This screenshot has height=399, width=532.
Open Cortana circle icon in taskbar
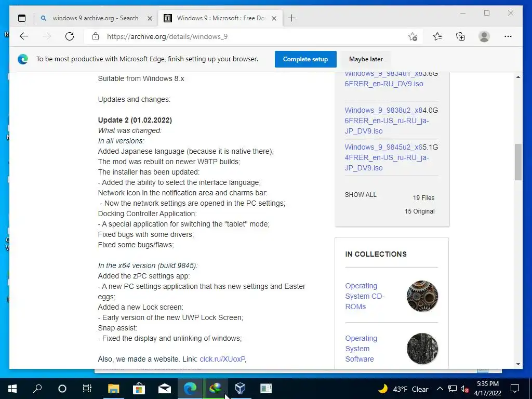coord(62,389)
